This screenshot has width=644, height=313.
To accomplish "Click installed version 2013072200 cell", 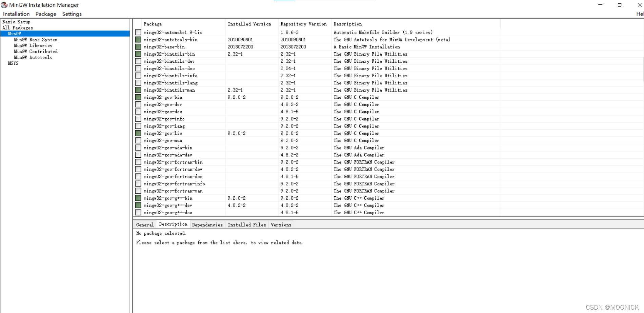I will click(240, 47).
